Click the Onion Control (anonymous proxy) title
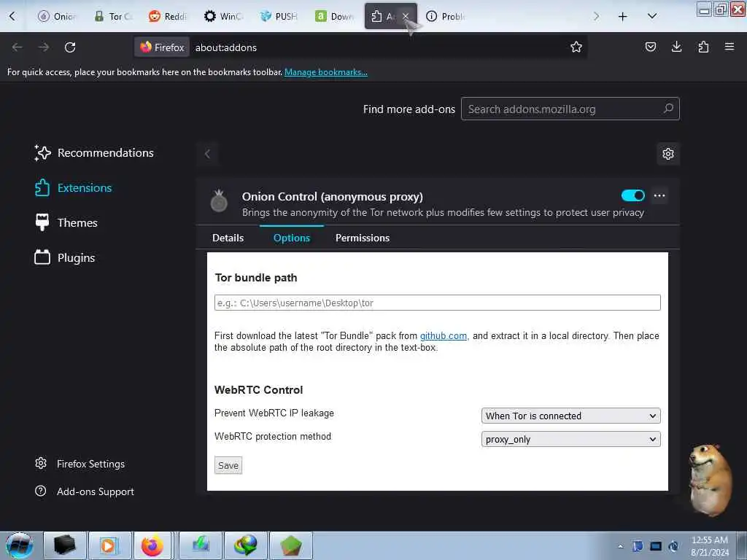Screen dimensions: 747x560 332,197
